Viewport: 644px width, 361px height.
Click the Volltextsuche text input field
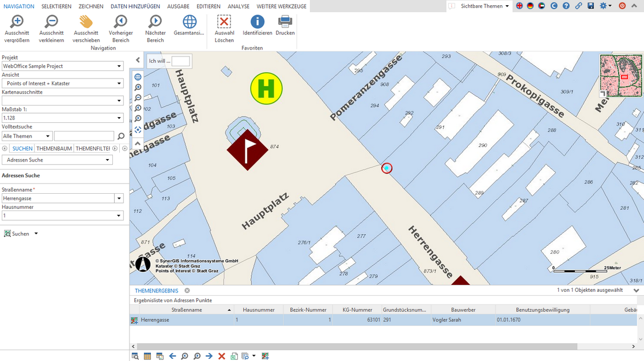coord(84,136)
